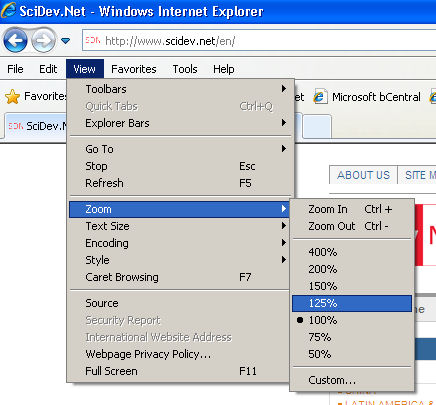Open the ABOUT US page tab
This screenshot has width=436, height=405.
(363, 175)
